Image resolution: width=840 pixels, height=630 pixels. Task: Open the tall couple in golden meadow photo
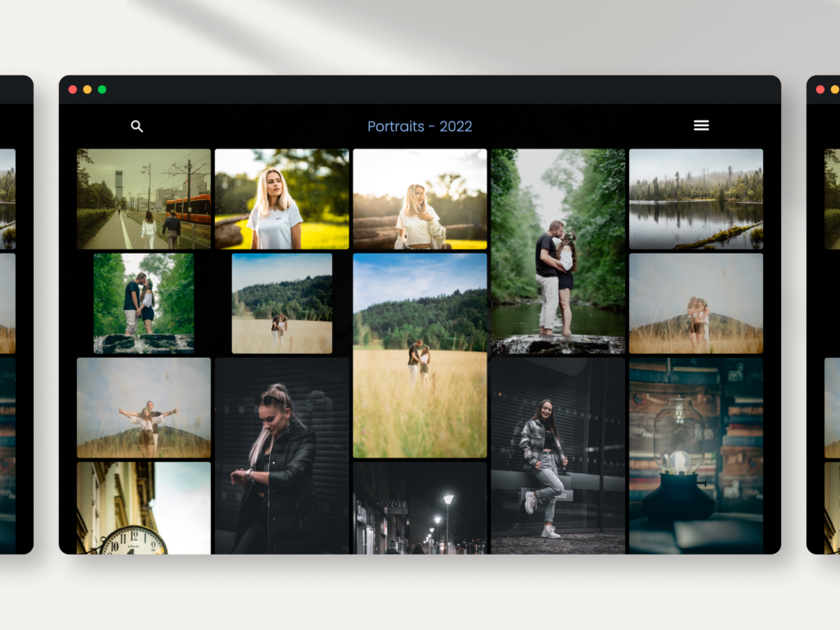[420, 356]
